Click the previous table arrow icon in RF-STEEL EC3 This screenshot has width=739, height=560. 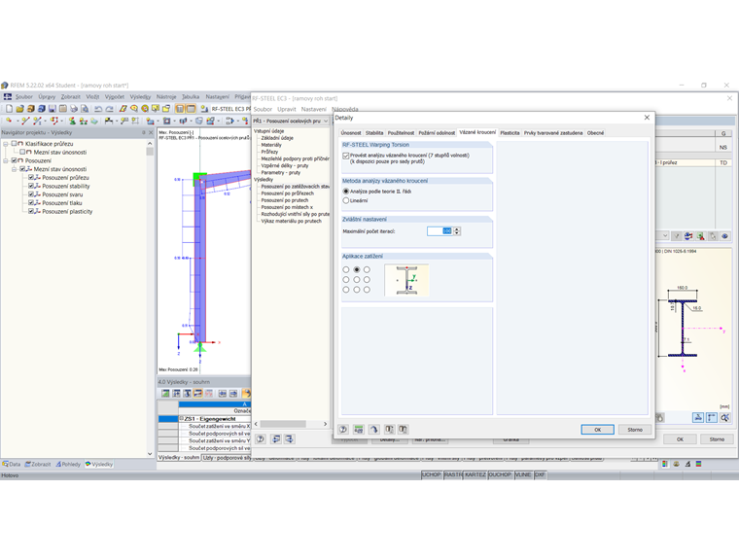click(x=276, y=438)
